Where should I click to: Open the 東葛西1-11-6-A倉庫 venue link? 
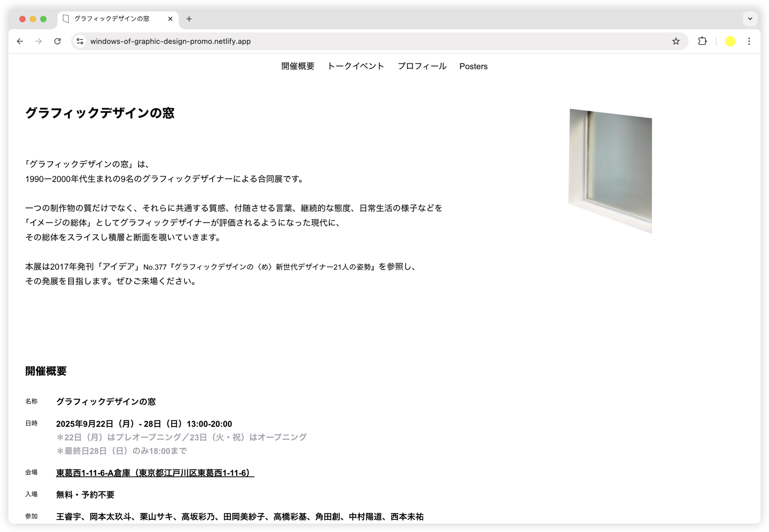pos(155,473)
